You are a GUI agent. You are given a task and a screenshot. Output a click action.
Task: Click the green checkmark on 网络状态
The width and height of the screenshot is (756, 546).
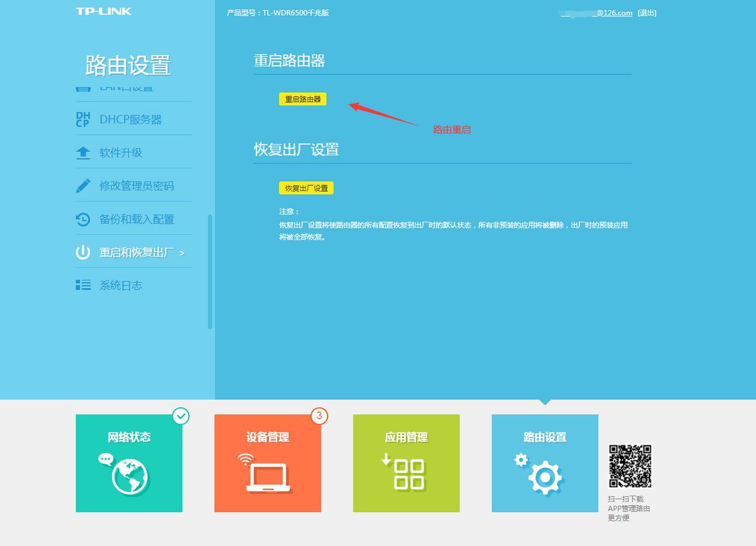click(x=181, y=415)
